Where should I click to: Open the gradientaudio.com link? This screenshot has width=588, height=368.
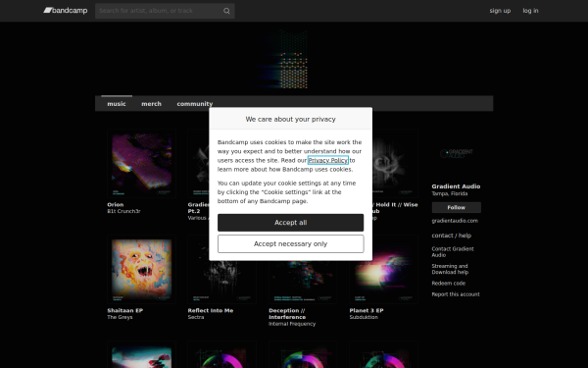pyautogui.click(x=455, y=221)
